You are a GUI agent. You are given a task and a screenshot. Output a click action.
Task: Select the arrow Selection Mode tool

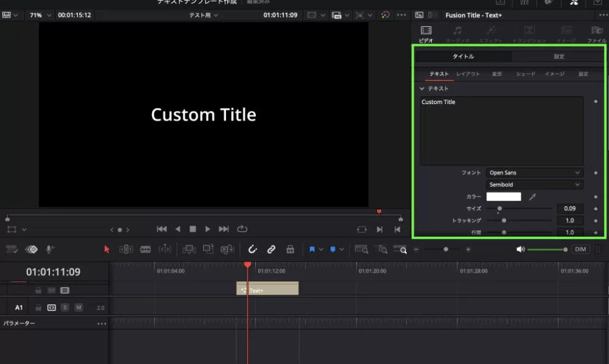(107, 249)
